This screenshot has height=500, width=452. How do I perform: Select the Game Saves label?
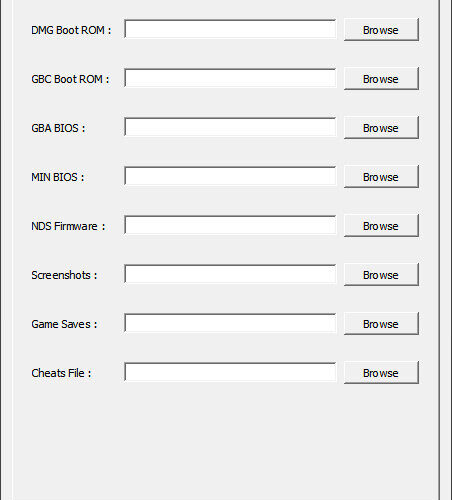[64, 324]
